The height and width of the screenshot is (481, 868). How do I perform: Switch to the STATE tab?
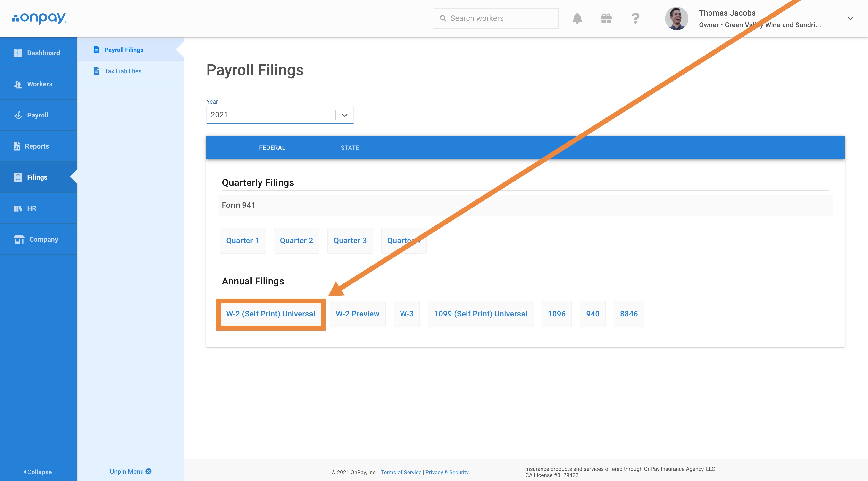coord(350,148)
